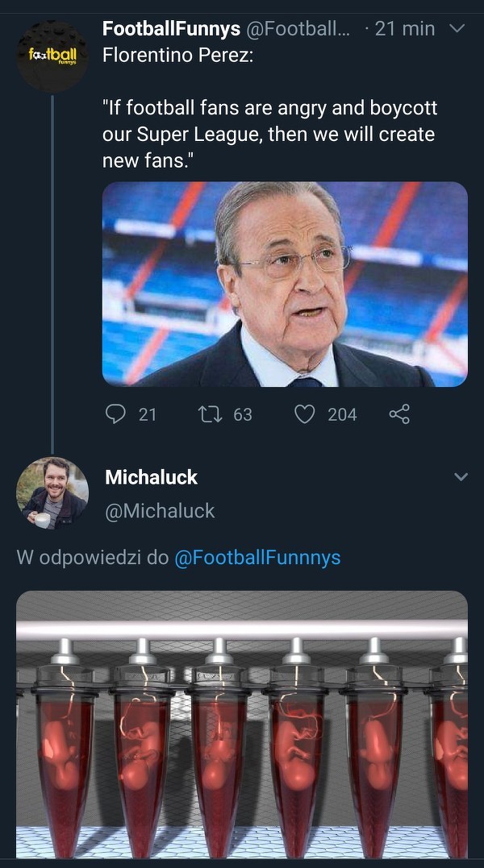Retweet the FootballFunnys tweet via arrows icon
The image size is (484, 868).
pos(209,414)
